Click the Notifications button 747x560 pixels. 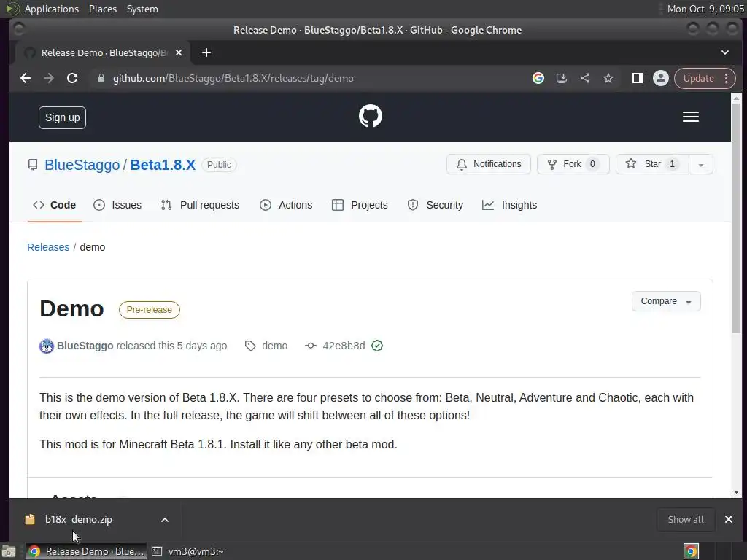click(x=488, y=164)
